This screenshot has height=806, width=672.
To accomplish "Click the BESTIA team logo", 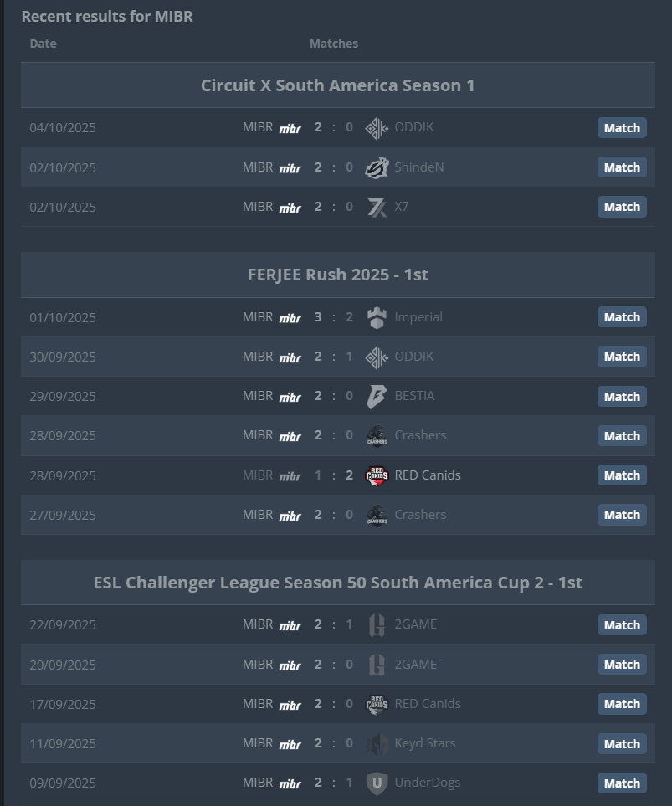I will (377, 396).
